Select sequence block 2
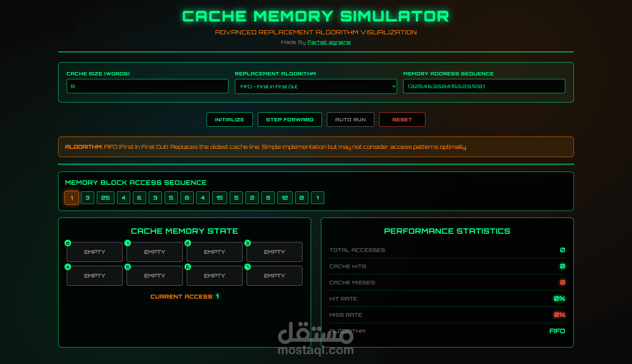Viewport: 632px width, 364px height. pyautogui.click(x=252, y=198)
